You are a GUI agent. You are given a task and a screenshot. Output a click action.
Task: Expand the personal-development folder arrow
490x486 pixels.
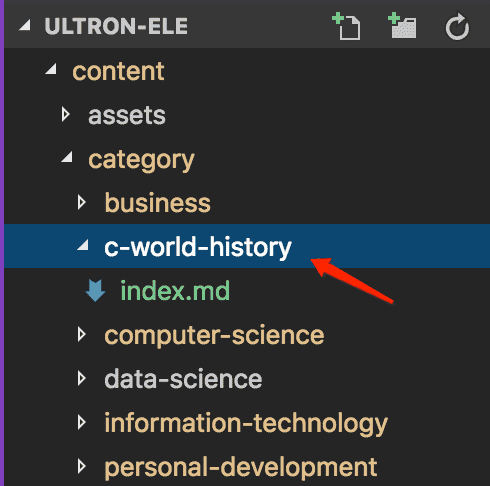82,466
